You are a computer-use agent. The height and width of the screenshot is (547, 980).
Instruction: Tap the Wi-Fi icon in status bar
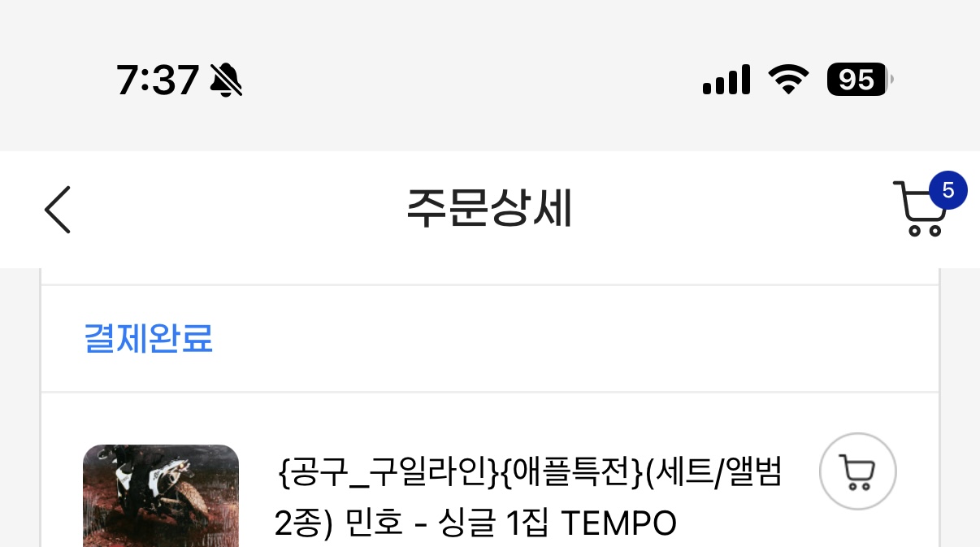tap(788, 80)
